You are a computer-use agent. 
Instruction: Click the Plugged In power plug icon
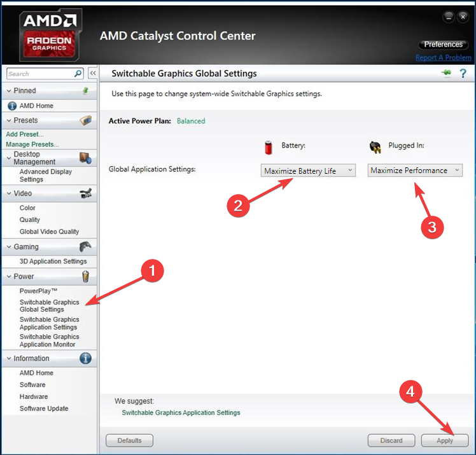pos(375,147)
